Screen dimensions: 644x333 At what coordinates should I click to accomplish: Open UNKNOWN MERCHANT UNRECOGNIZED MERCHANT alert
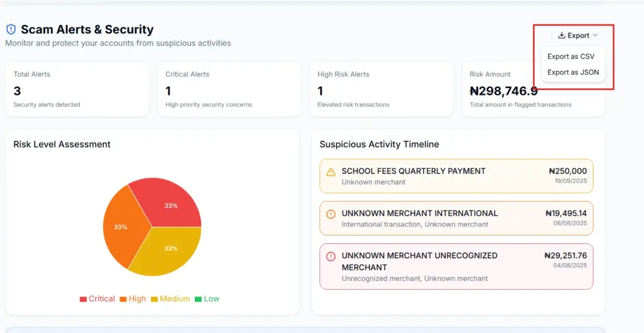[x=457, y=266]
